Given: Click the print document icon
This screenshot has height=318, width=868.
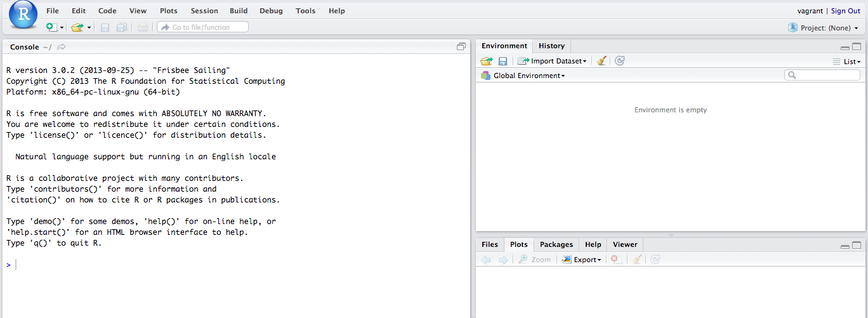Looking at the screenshot, I should tap(143, 27).
